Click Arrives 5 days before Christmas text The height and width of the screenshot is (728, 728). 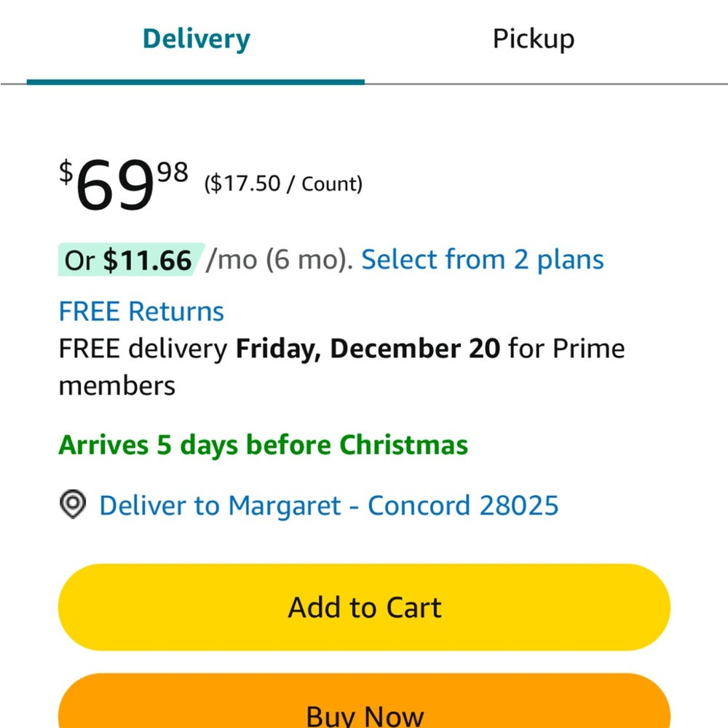click(x=264, y=446)
